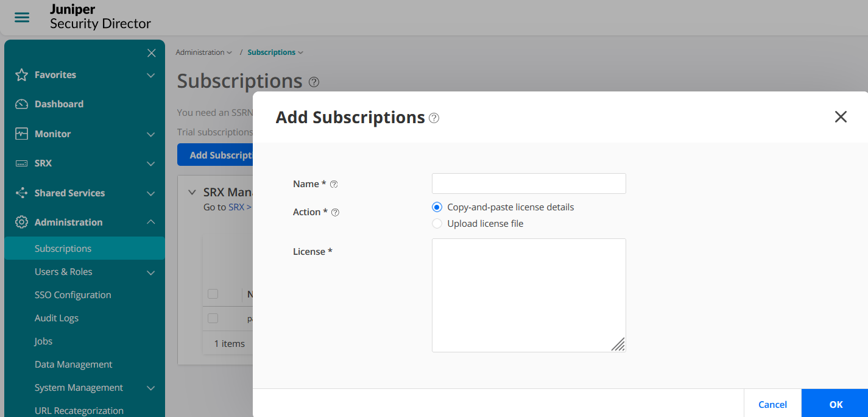Click the Administration gear icon
Viewport: 868px width, 417px height.
click(21, 222)
